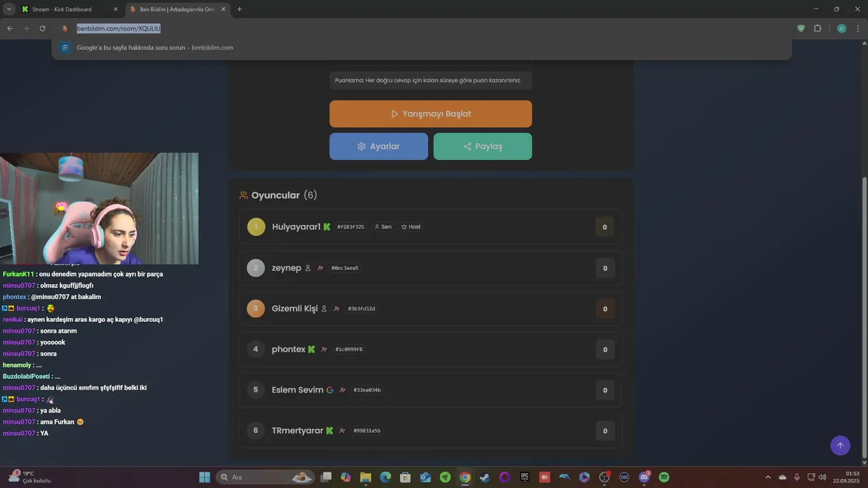Click the browser back arrow
This screenshot has height=488, width=868.
[9, 28]
